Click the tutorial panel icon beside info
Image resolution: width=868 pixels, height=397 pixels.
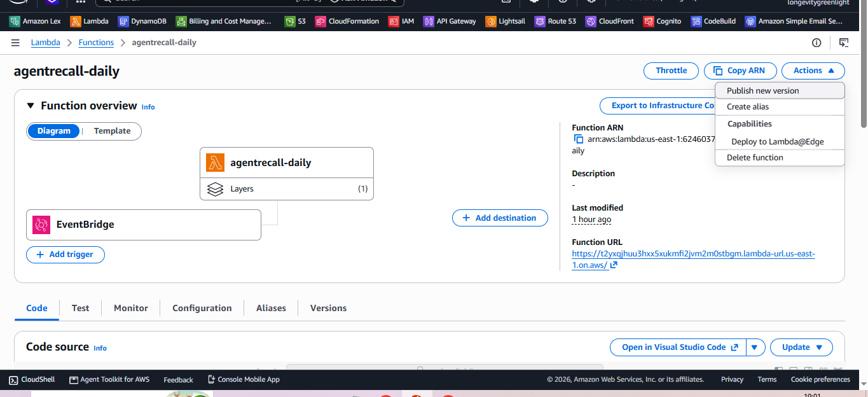(x=844, y=43)
